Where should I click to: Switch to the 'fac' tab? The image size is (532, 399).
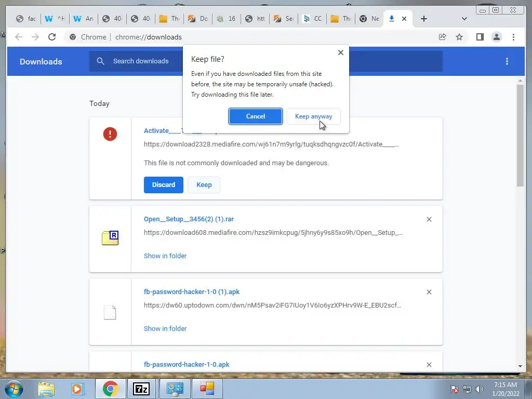point(26,19)
